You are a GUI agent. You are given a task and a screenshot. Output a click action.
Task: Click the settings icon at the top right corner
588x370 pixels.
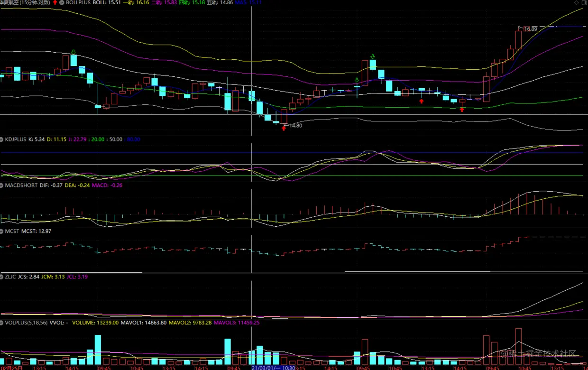[x=584, y=2]
